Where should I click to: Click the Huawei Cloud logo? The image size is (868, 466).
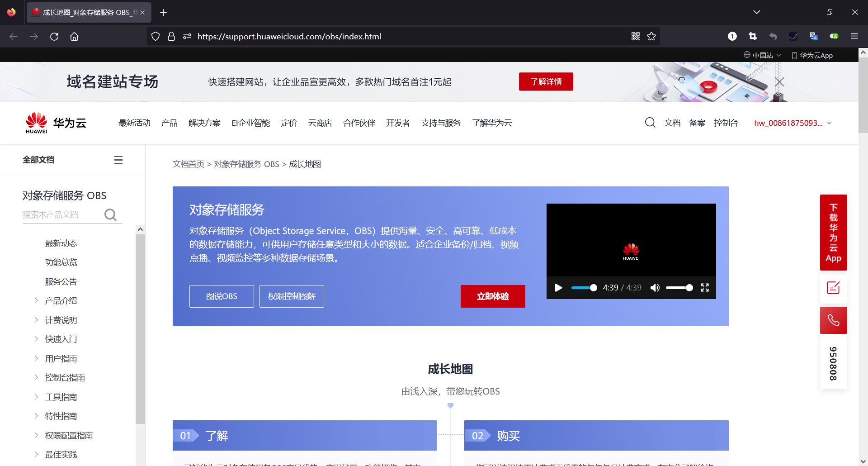(55, 122)
